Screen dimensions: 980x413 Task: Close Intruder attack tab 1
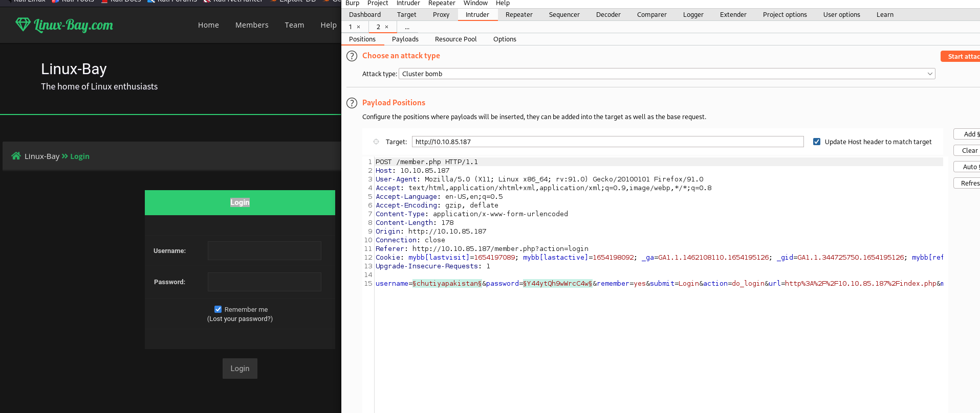click(x=359, y=27)
